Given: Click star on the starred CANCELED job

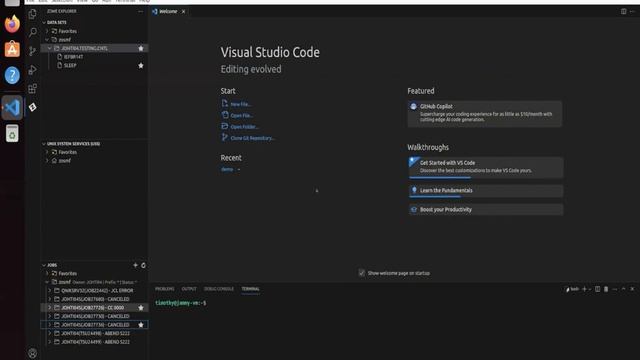Looking at the screenshot, I should click(141, 325).
